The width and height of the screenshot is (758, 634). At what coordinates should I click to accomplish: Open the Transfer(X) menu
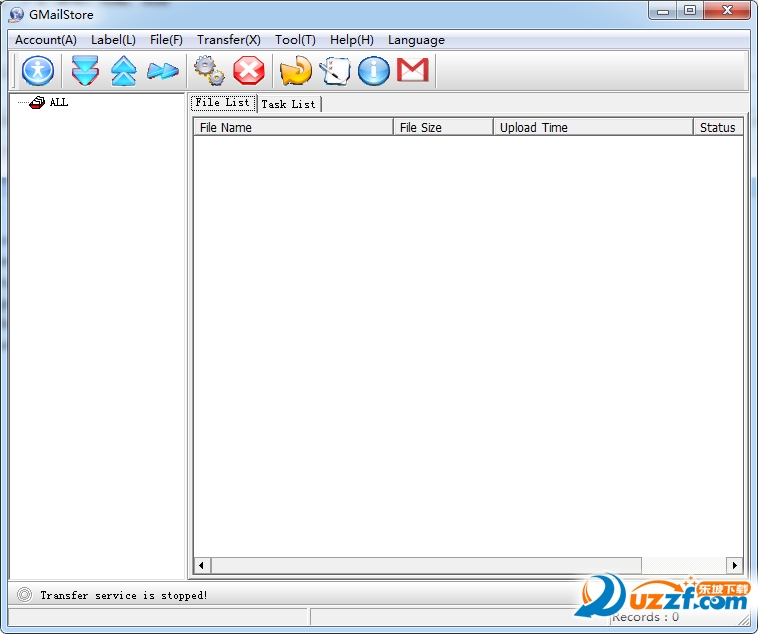coord(229,40)
